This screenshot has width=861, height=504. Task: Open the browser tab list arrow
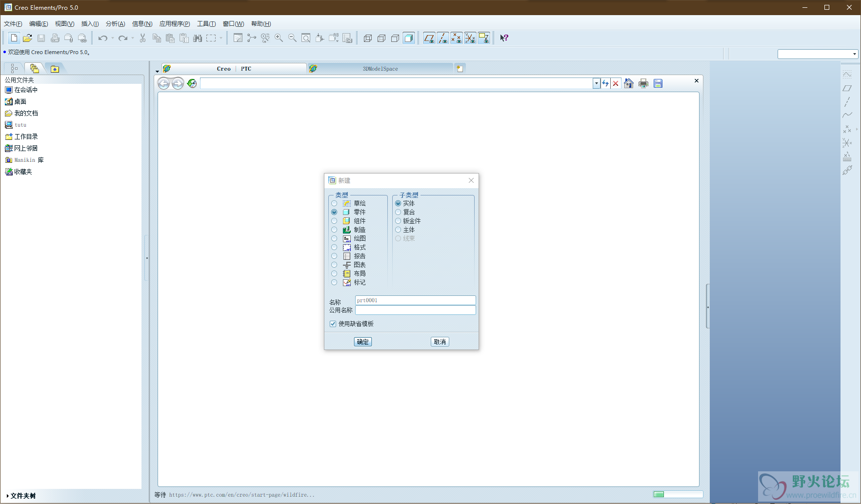tap(157, 71)
